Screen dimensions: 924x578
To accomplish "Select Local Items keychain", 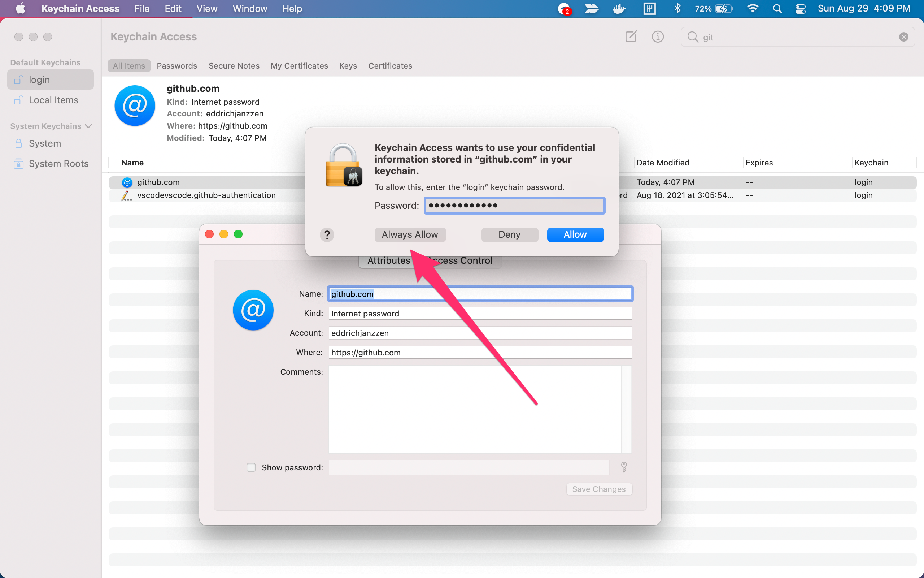I will pos(51,100).
